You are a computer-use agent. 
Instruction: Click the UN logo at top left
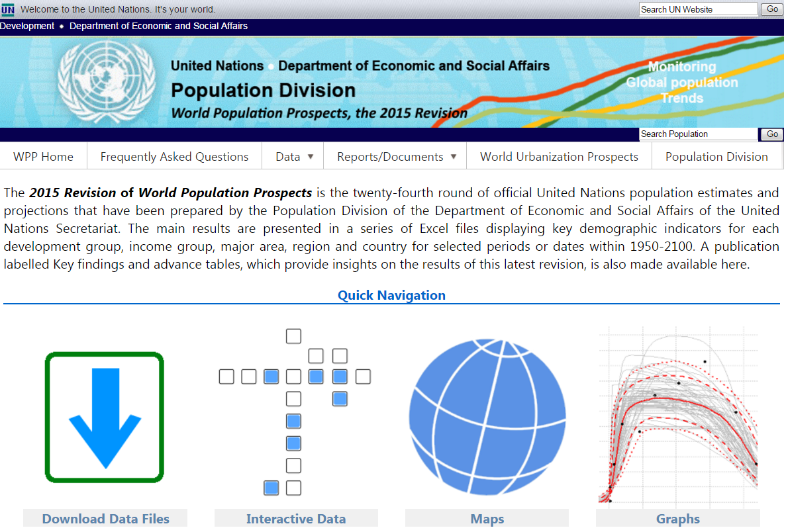(9, 9)
